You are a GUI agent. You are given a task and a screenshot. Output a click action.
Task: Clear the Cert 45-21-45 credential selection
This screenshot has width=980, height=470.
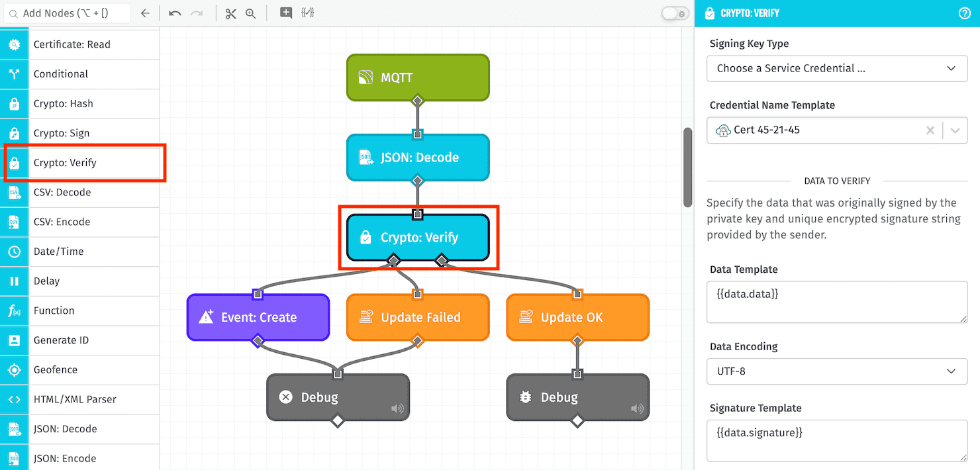pos(930,130)
